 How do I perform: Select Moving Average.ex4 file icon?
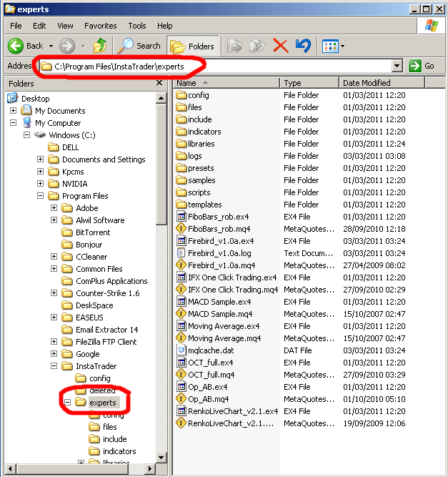tap(181, 326)
